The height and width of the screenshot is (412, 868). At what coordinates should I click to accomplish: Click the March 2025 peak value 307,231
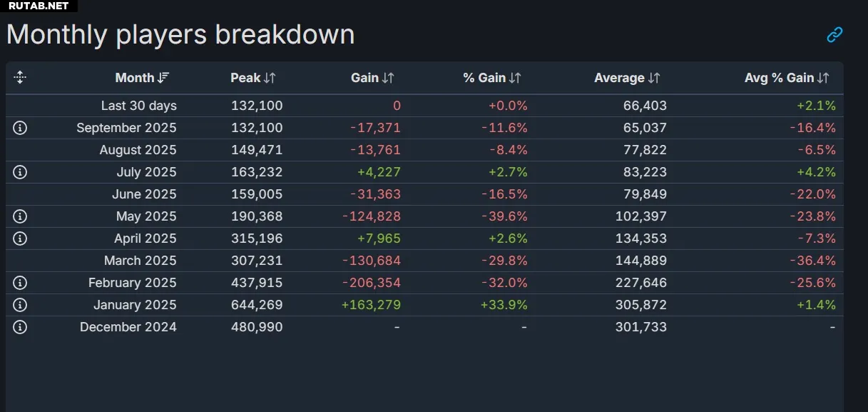[x=257, y=261]
